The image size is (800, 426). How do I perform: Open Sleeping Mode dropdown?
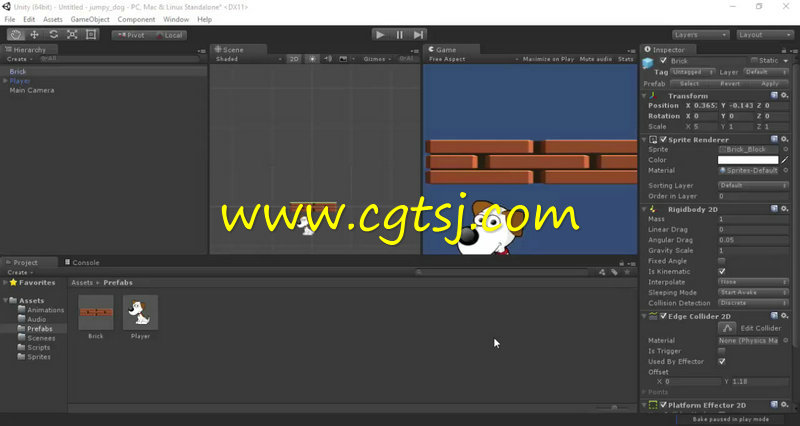pos(753,292)
